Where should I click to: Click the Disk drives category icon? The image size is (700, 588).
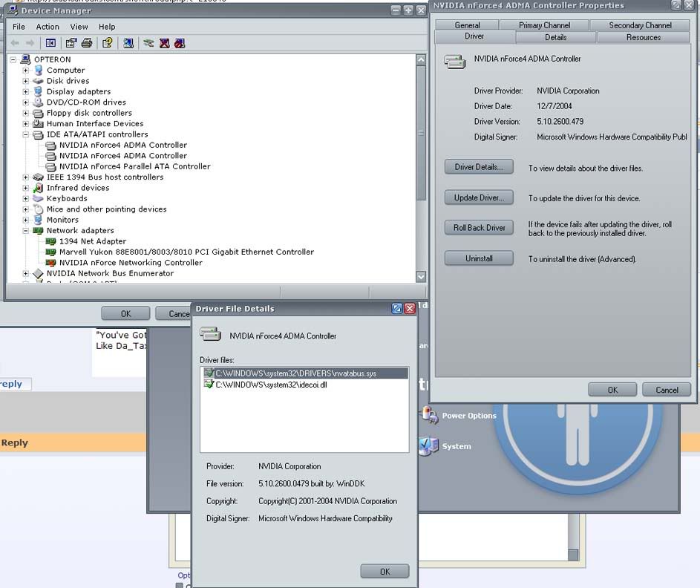[x=38, y=81]
